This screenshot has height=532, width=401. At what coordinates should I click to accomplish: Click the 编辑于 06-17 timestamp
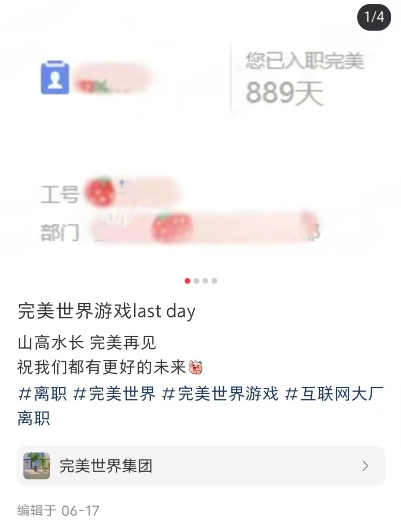pos(58,510)
